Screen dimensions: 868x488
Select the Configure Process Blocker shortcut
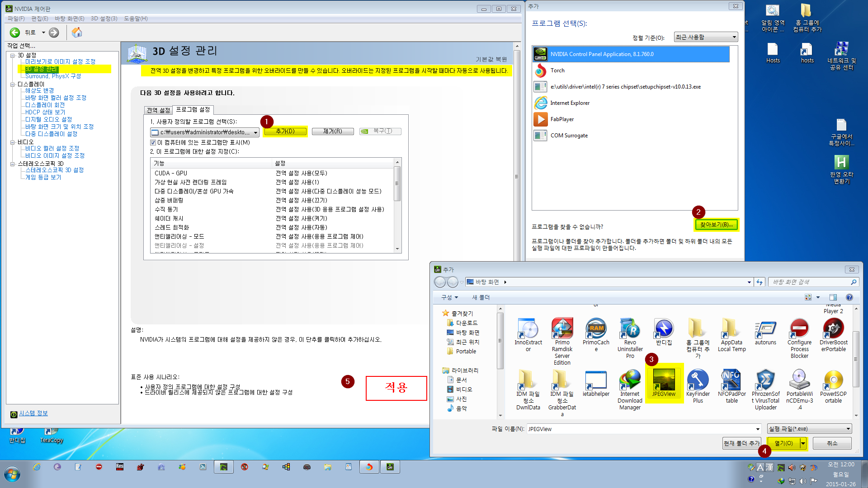(799, 338)
